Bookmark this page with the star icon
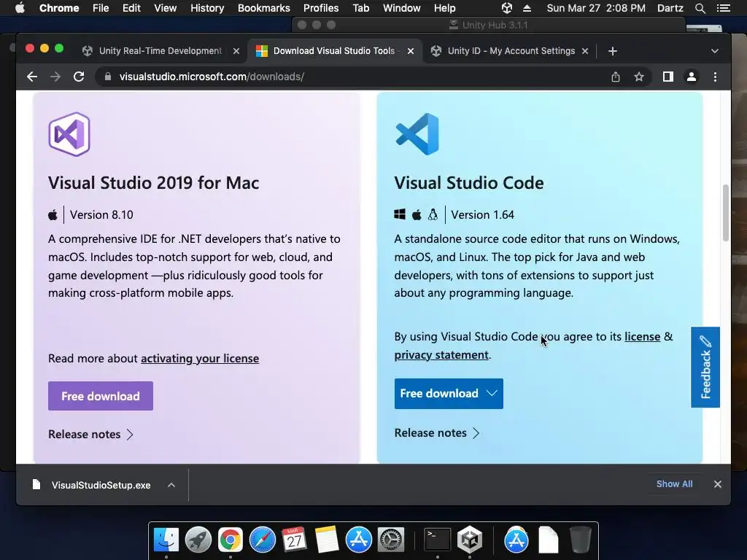The width and height of the screenshot is (747, 560). click(639, 77)
